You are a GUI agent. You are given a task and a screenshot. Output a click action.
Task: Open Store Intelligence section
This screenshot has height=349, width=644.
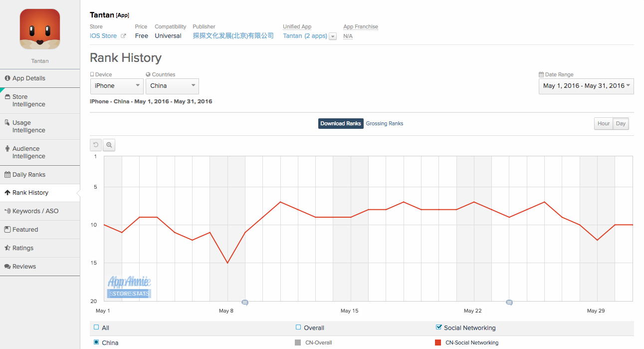40,100
